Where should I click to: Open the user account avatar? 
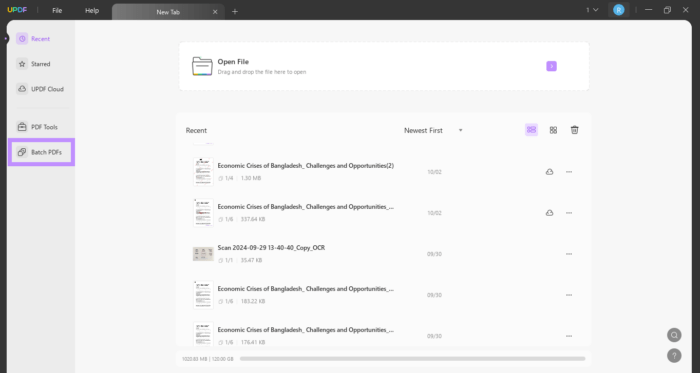[618, 10]
